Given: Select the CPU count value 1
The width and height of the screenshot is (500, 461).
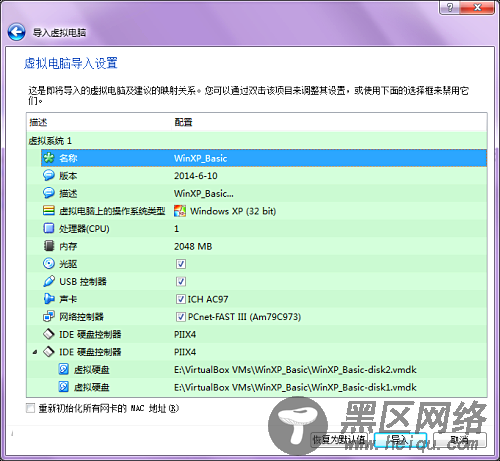Looking at the screenshot, I should point(176,229).
